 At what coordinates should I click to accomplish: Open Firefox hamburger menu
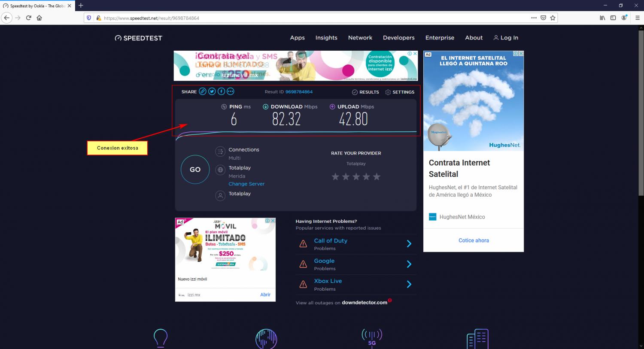pyautogui.click(x=637, y=18)
